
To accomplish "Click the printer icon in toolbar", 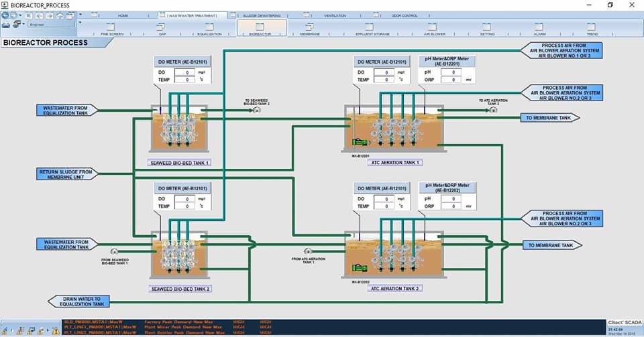I will (6, 25).
